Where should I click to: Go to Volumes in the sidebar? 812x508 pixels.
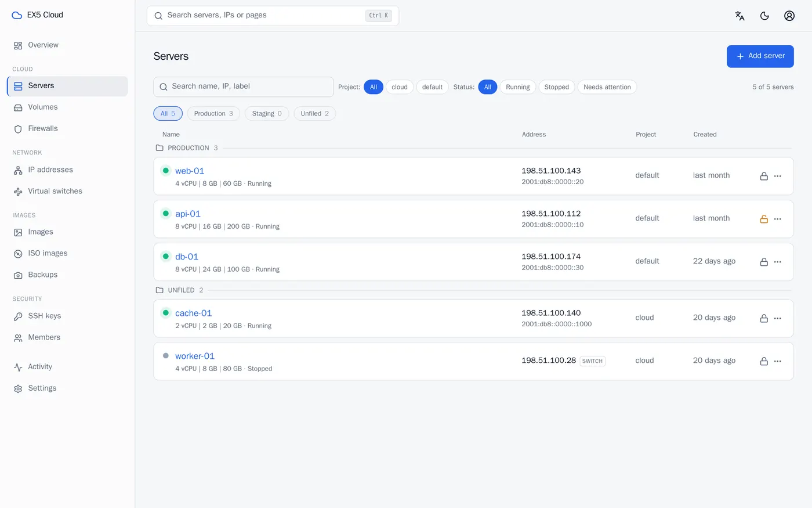(67, 107)
